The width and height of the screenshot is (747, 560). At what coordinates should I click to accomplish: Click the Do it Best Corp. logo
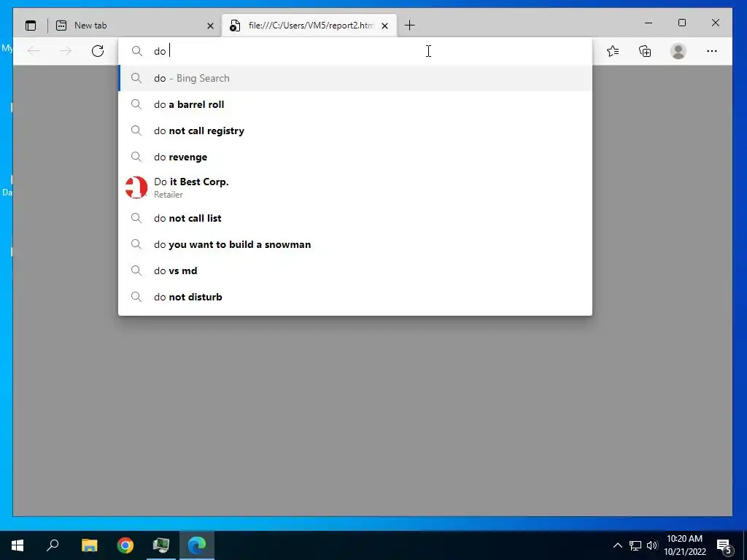click(136, 187)
